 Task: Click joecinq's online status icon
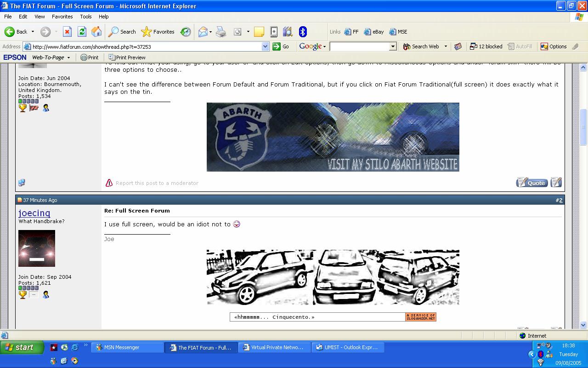coord(46,294)
